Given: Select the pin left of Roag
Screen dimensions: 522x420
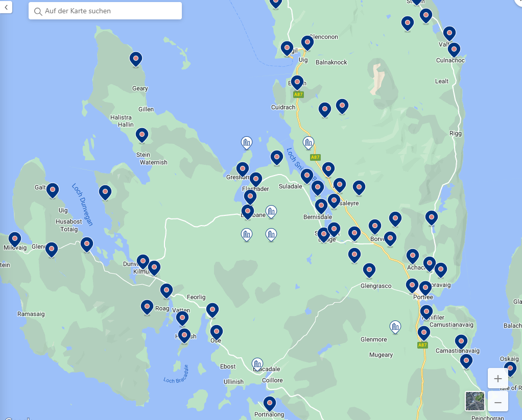Looking at the screenshot, I should [147, 307].
